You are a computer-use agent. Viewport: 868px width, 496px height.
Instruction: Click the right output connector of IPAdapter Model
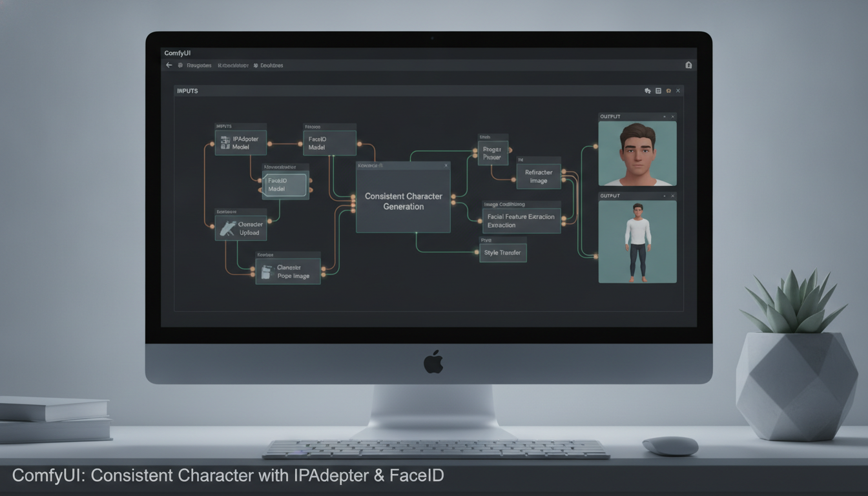269,144
